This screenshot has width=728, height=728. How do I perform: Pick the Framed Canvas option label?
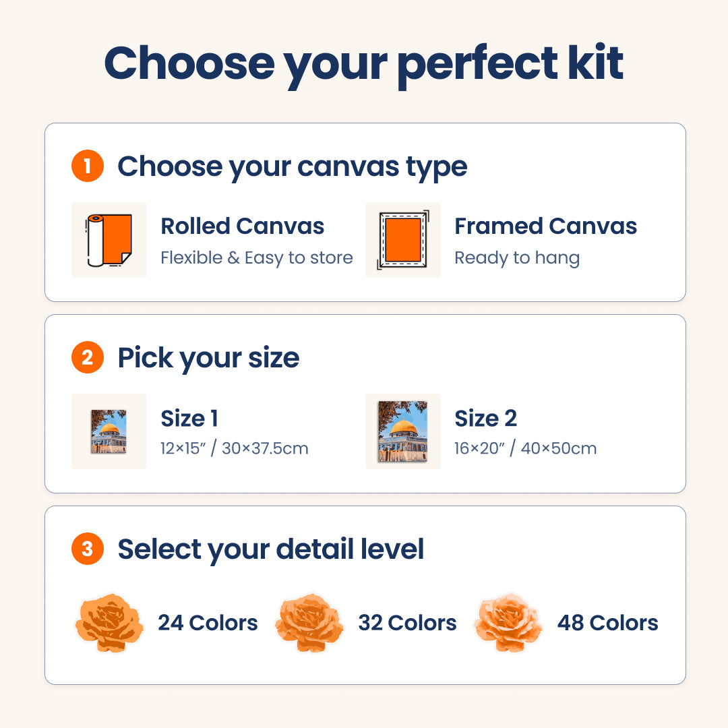(545, 226)
